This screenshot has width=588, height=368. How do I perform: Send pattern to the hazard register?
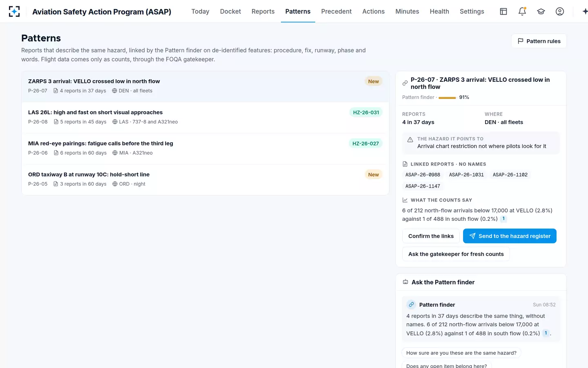[510, 236]
